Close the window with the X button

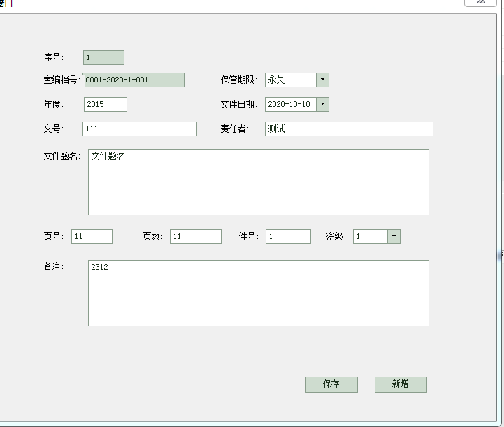click(480, 2)
